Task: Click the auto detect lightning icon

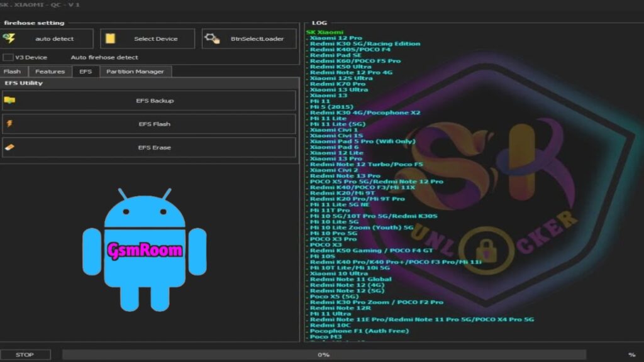Action: click(x=9, y=38)
